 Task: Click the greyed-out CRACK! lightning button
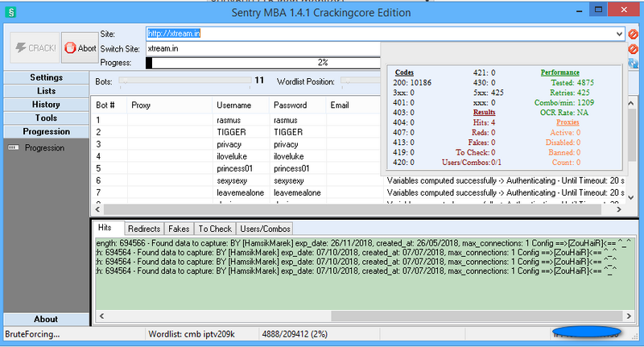tap(35, 48)
